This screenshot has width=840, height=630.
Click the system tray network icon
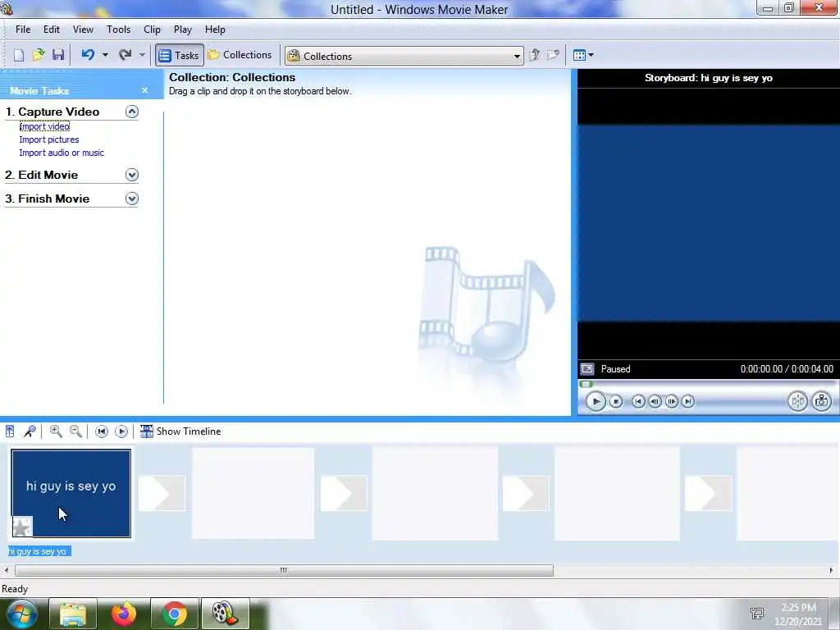point(757,614)
